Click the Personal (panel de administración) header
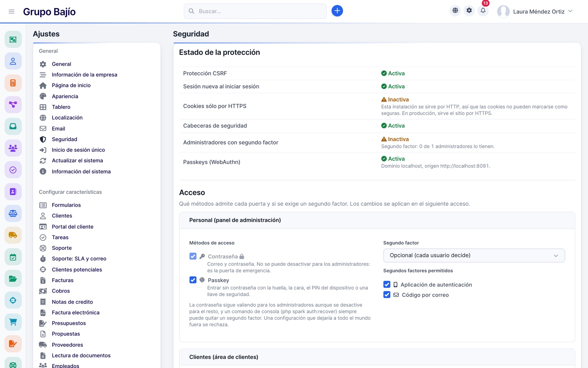Screen dimensions: 588x368 click(377, 220)
